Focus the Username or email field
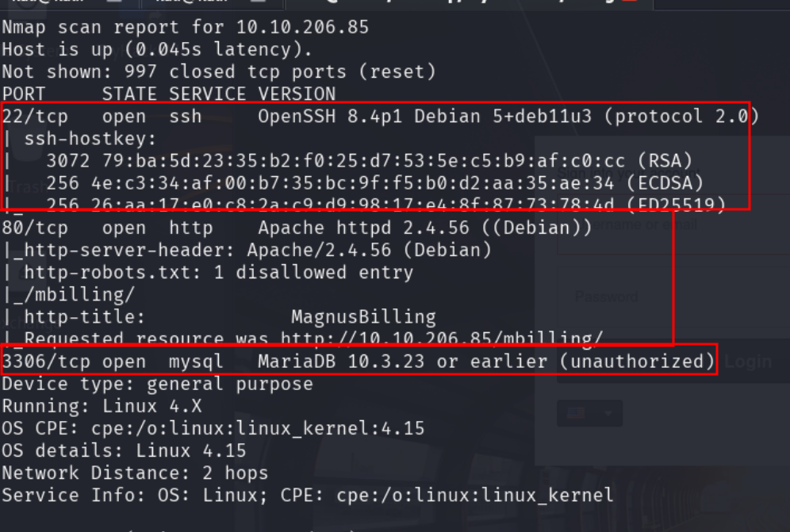This screenshot has height=532, width=790. [x=673, y=224]
